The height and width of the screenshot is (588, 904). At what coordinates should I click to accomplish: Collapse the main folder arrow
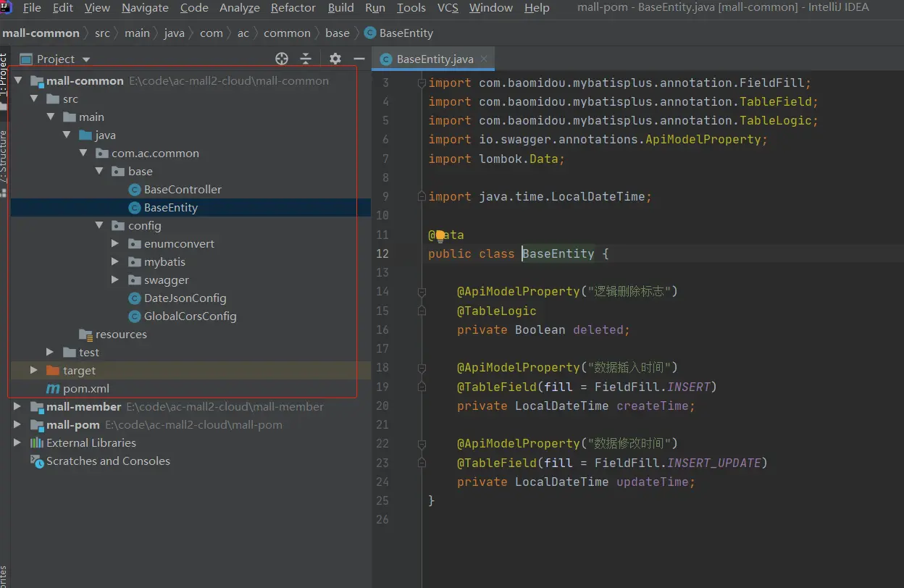pos(51,117)
